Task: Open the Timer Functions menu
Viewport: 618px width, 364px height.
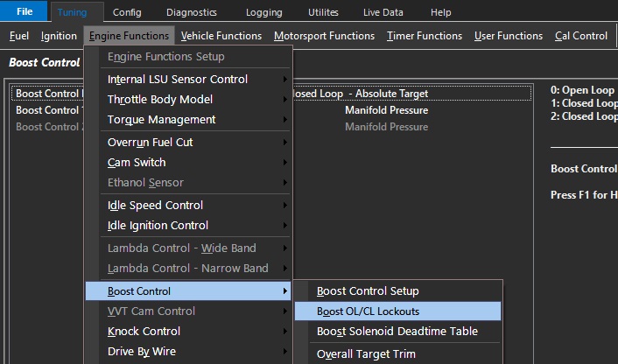Action: click(x=424, y=36)
